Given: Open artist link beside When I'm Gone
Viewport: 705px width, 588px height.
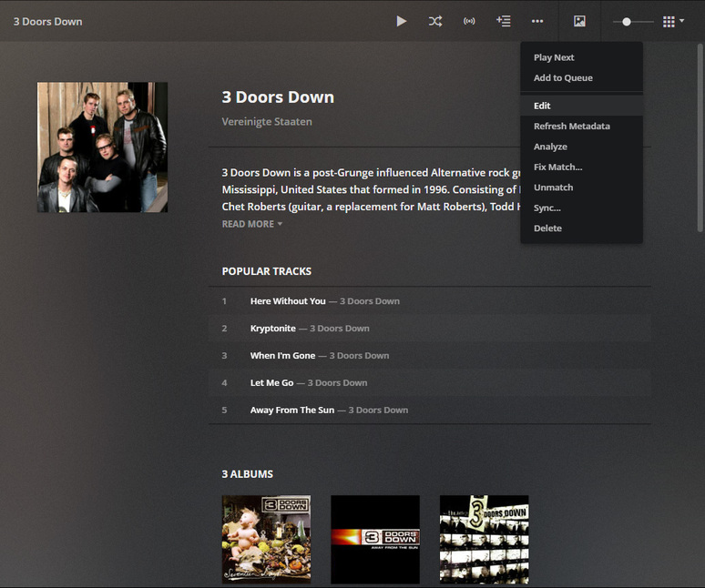Looking at the screenshot, I should [359, 355].
